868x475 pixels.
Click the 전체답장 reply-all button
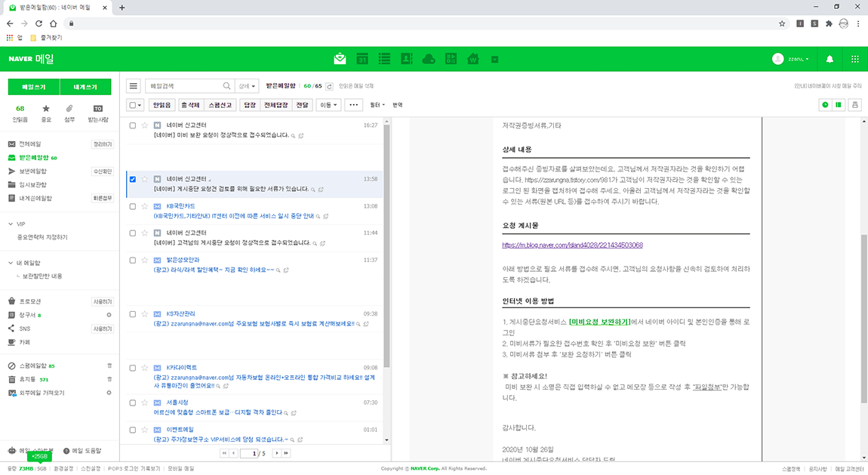tap(275, 105)
